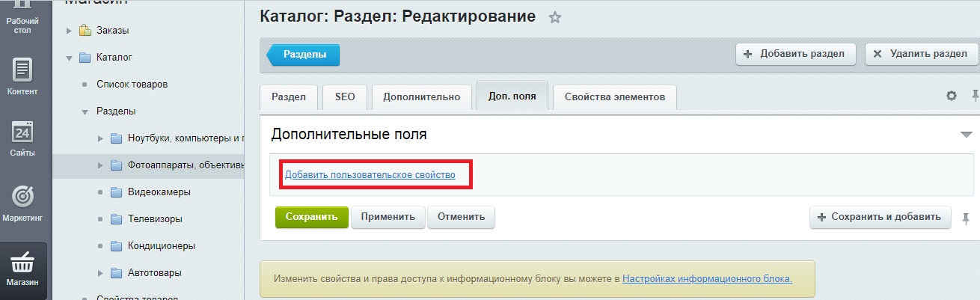Viewport: 980px width, 300px height.
Task: Collapse the Каталог tree node
Action: coord(69,58)
